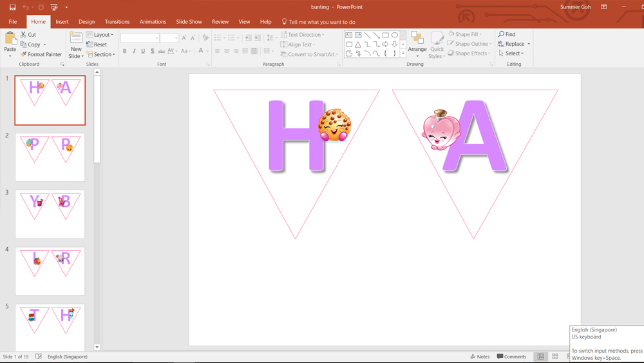Viewport: 644px width, 363px height.
Task: Click the Save icon in title bar
Action: click(12, 7)
